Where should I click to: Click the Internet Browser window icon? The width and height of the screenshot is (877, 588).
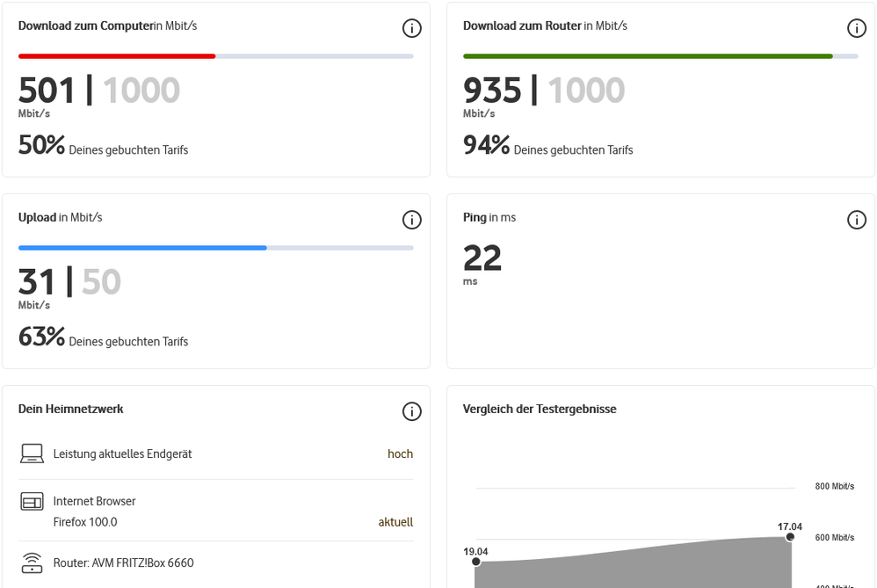pos(32,502)
